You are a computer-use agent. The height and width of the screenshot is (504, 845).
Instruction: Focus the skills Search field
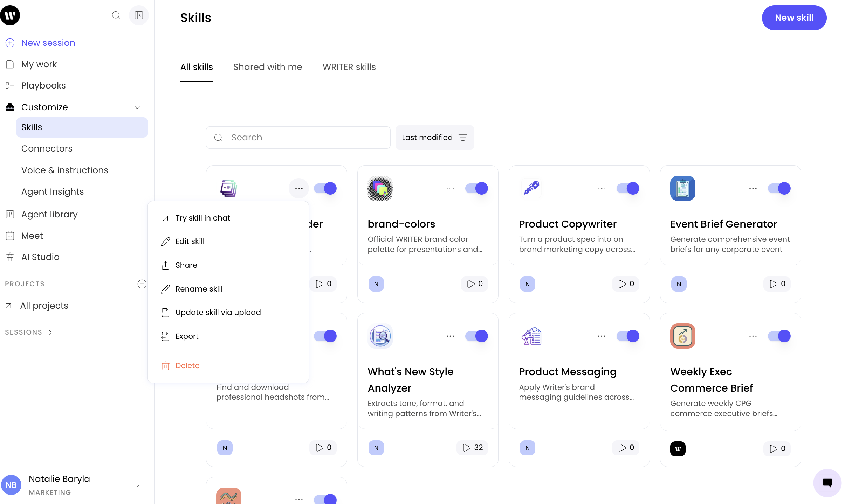298,138
